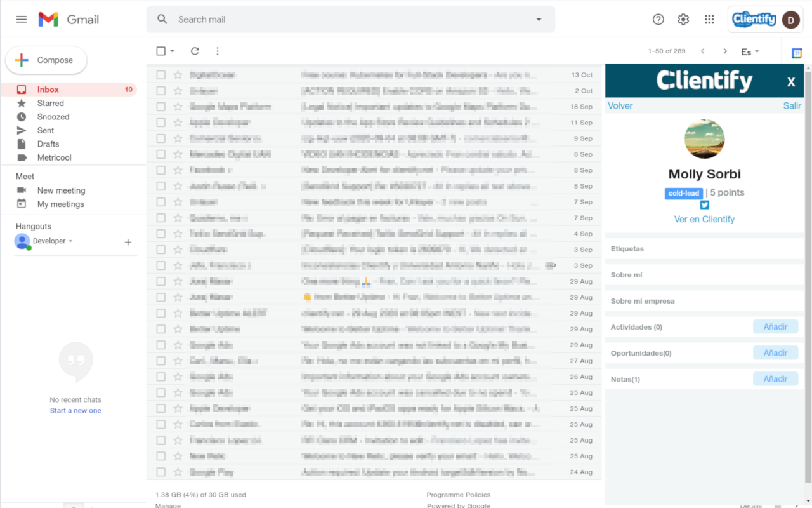Star the 13 Oct email
The width and height of the screenshot is (812, 508).
(x=178, y=75)
